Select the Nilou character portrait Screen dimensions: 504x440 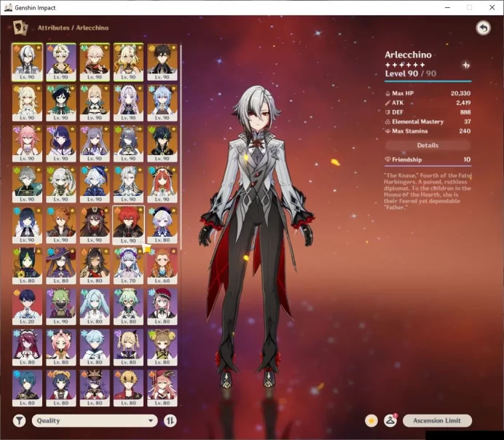coord(162,184)
